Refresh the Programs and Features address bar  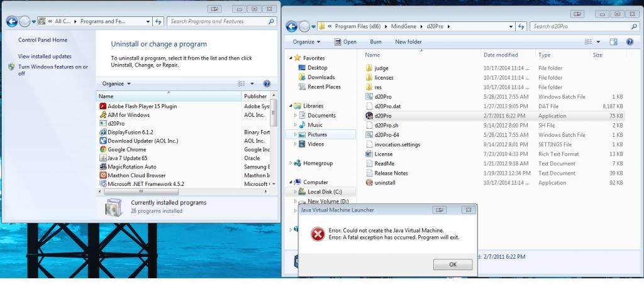(158, 21)
